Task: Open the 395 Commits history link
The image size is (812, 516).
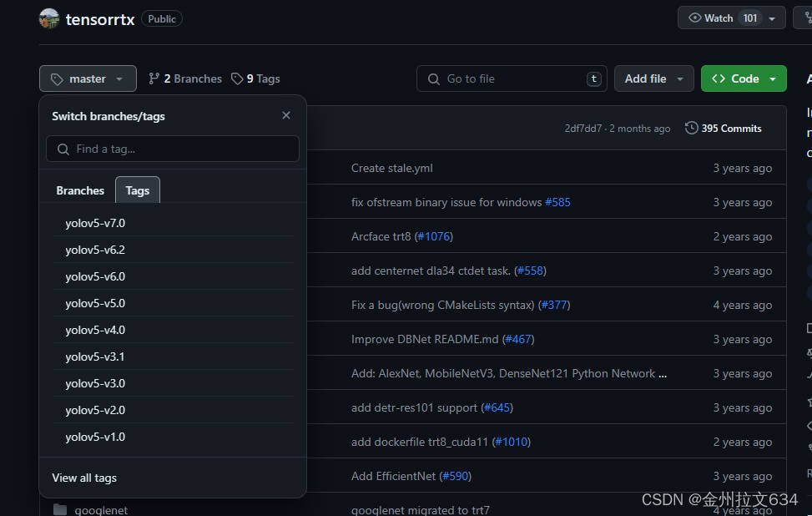Action: pyautogui.click(x=724, y=128)
